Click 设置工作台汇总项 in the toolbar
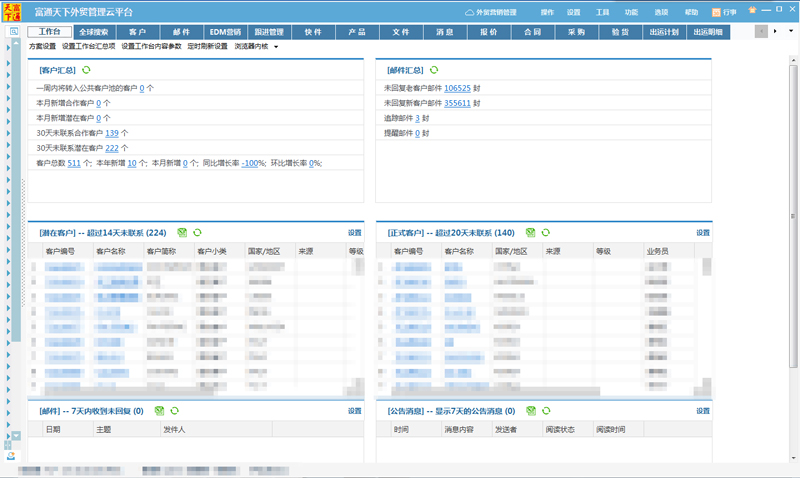This screenshot has width=800, height=478. click(x=89, y=46)
